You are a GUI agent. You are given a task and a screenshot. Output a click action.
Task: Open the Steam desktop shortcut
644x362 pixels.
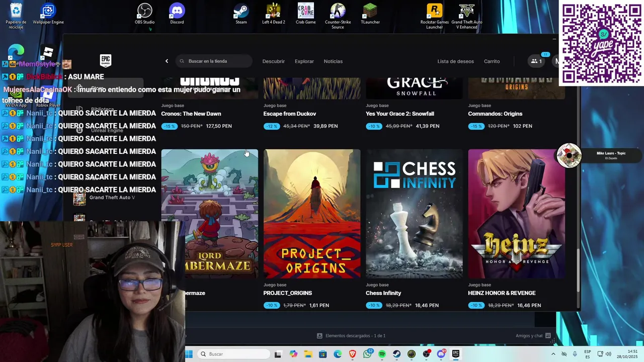point(242,14)
